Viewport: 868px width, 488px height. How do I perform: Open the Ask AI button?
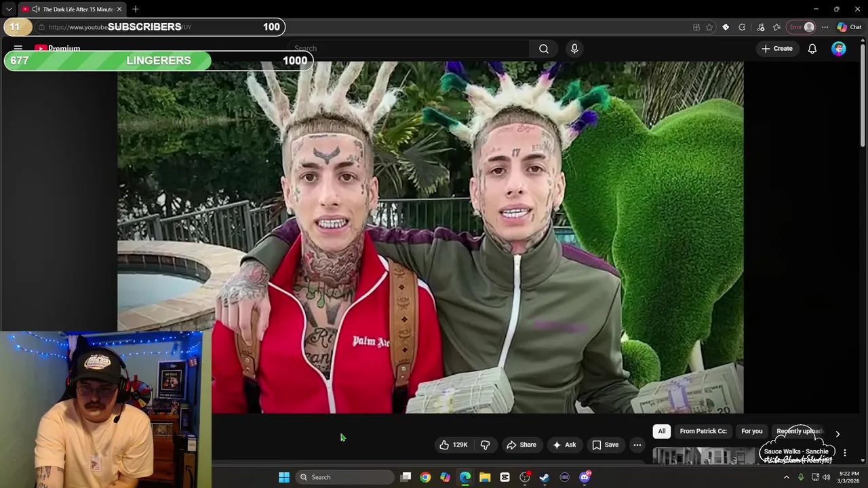(x=564, y=445)
